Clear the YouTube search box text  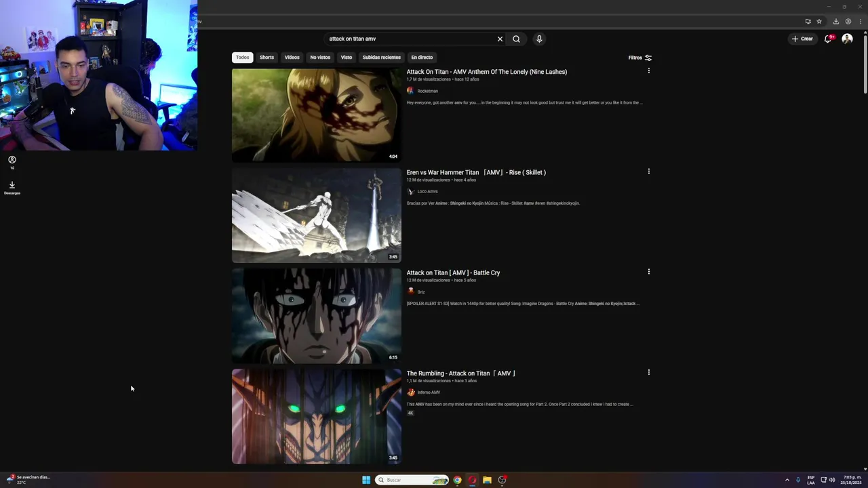[x=500, y=39]
